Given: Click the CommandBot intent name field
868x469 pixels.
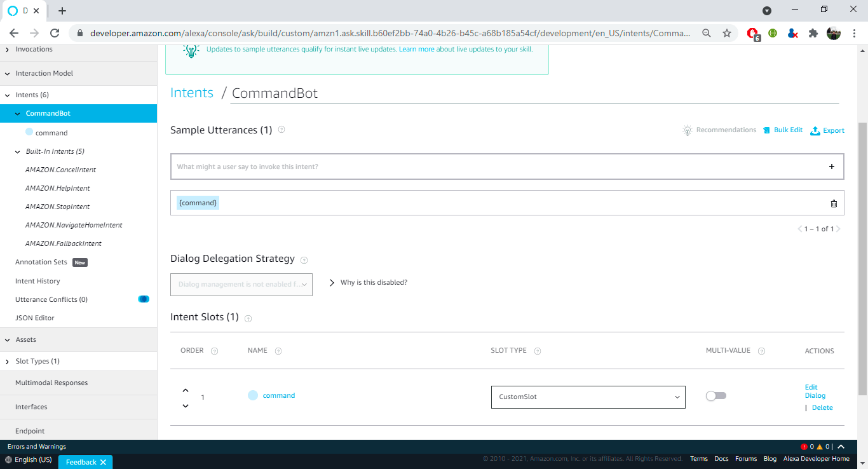Looking at the screenshot, I should [535, 94].
